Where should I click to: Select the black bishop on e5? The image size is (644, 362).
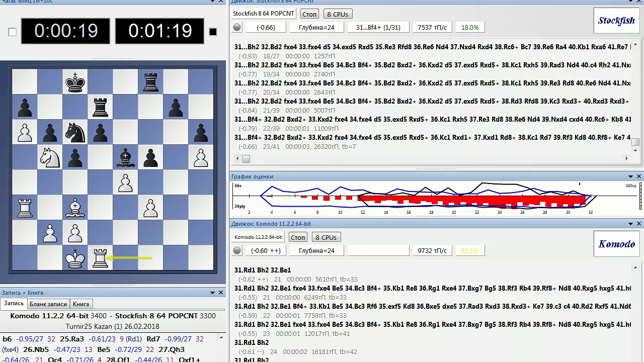point(125,157)
